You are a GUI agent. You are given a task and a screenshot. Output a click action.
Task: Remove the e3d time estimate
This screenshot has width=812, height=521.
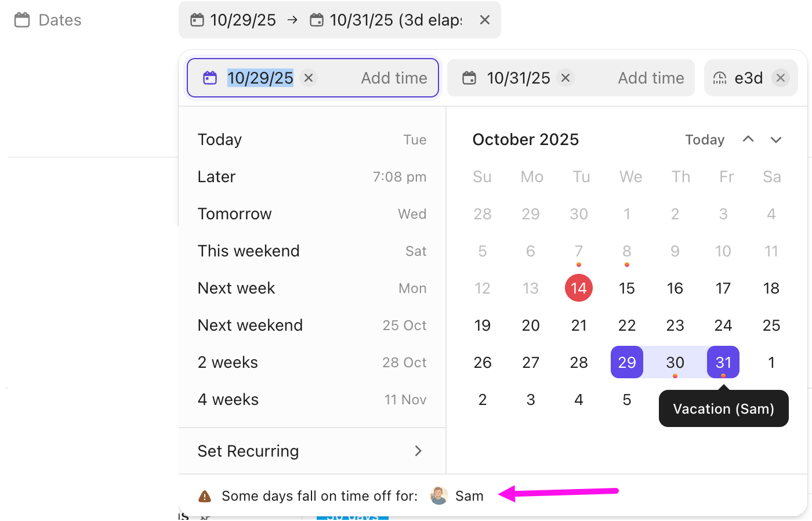[x=781, y=78]
